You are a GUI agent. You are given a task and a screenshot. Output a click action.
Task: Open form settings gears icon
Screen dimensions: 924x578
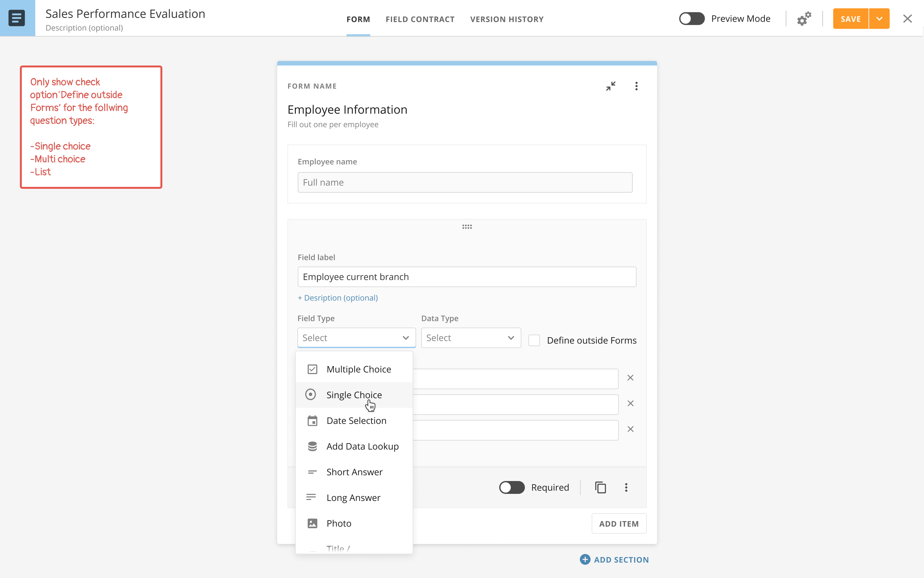click(804, 18)
